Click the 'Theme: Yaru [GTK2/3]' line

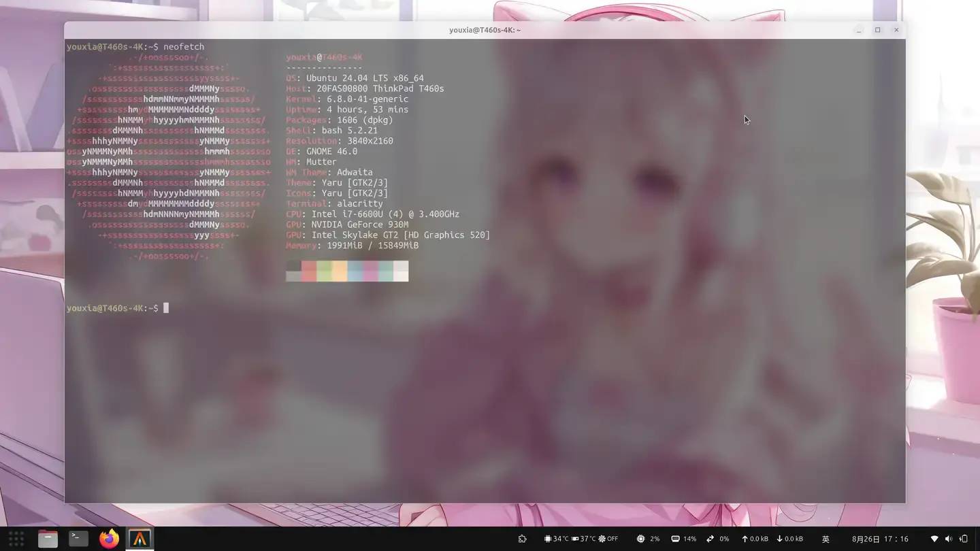point(337,182)
